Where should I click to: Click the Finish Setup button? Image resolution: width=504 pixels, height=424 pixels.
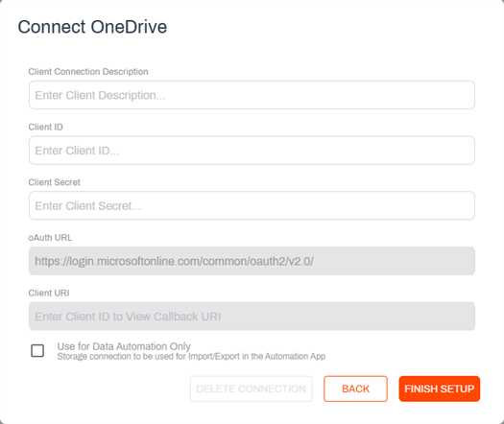click(440, 389)
